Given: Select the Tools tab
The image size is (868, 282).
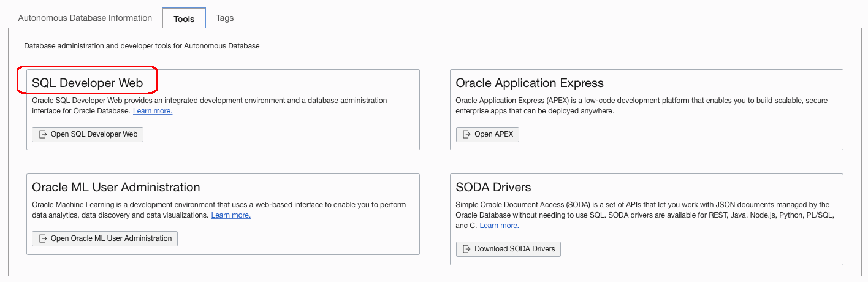Looking at the screenshot, I should point(184,19).
